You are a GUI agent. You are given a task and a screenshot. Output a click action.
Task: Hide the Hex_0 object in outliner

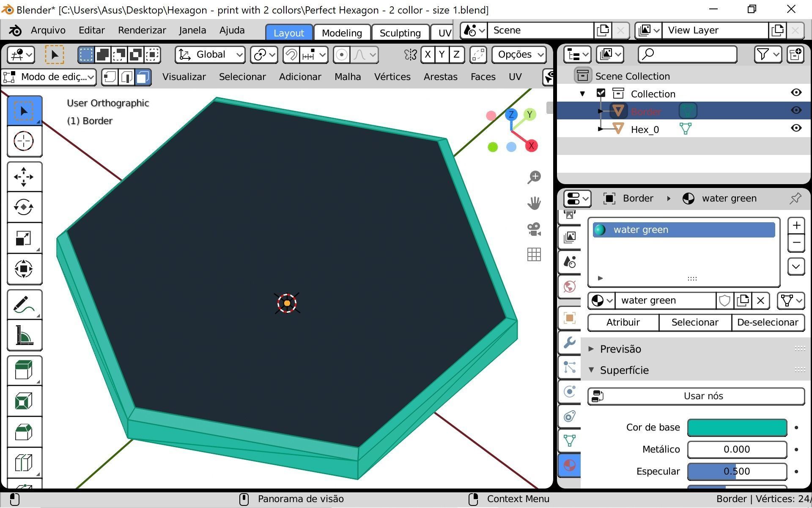796,128
